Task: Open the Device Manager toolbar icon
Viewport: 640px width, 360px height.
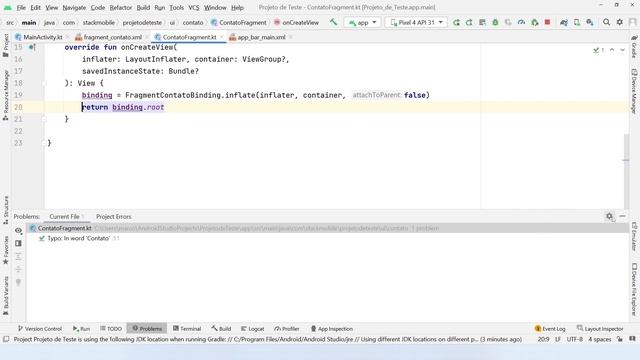Action: click(577, 22)
